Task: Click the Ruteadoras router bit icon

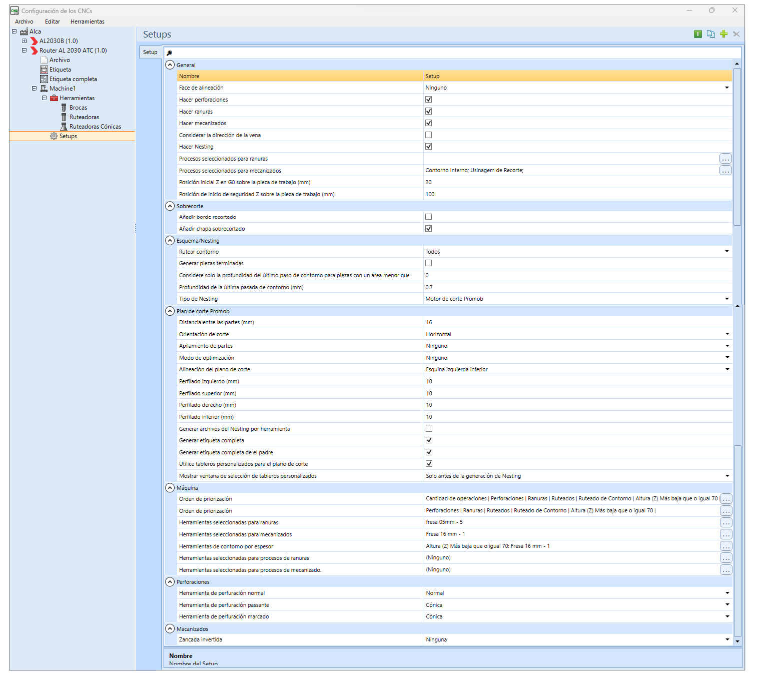Action: click(64, 117)
